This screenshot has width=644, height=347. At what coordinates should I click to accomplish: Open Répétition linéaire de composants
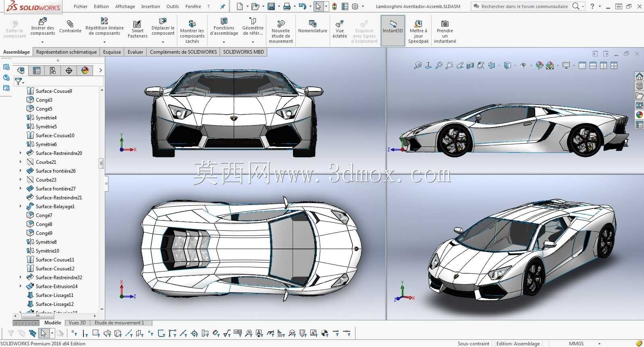pyautogui.click(x=104, y=27)
